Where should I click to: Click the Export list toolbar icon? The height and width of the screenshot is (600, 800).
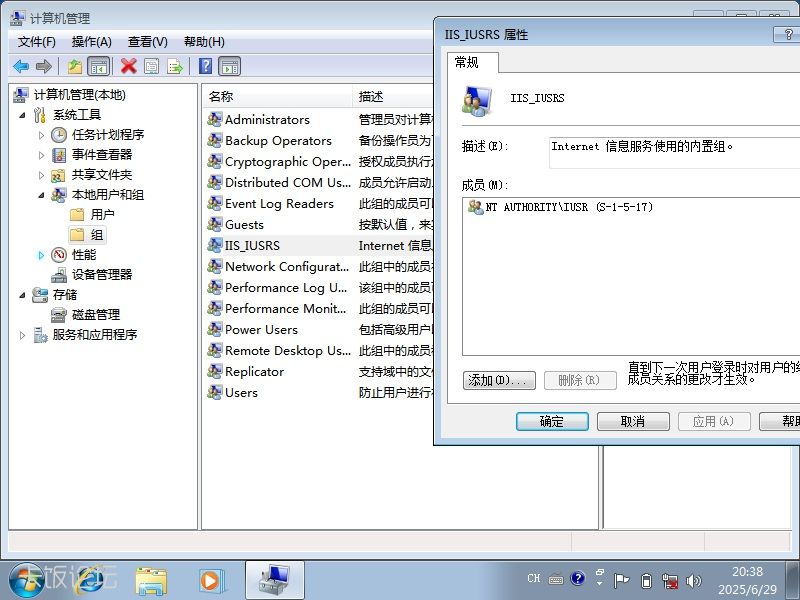coord(175,66)
